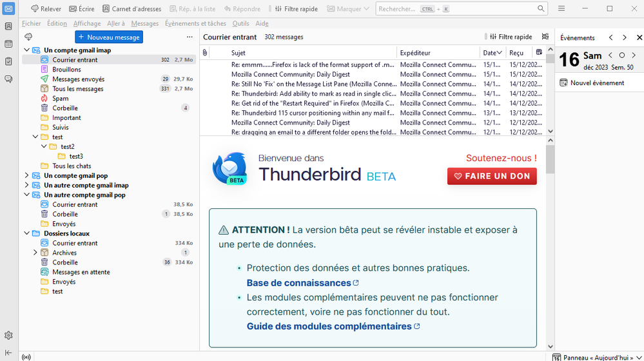The width and height of the screenshot is (644, 361).
Task: Click message preview vertical scrollbar
Action: click(x=551, y=244)
